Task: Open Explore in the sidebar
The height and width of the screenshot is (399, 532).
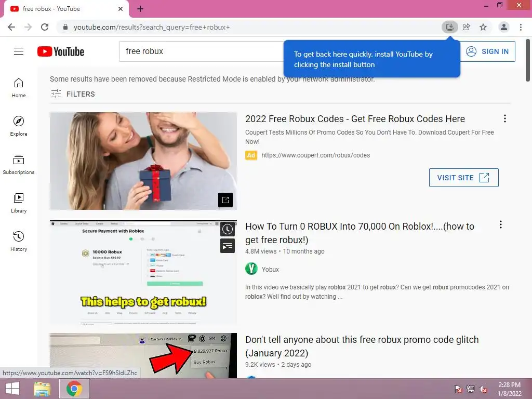Action: click(x=19, y=126)
